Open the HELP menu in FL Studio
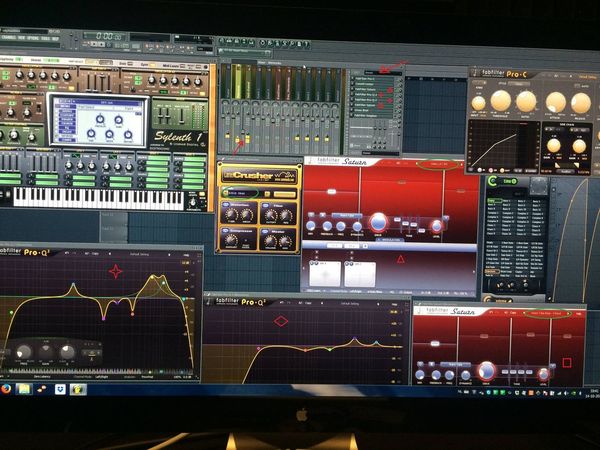This screenshot has height=450, width=600. click(x=55, y=39)
